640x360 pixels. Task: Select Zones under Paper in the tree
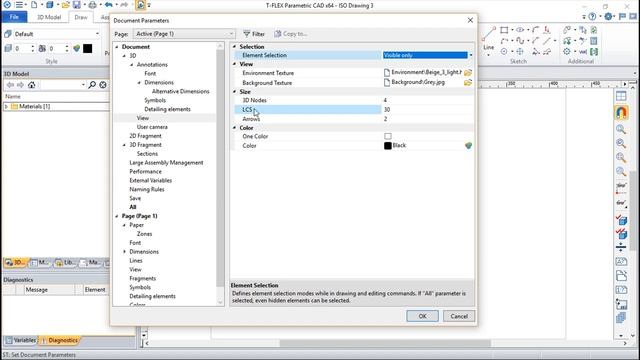coord(144,234)
